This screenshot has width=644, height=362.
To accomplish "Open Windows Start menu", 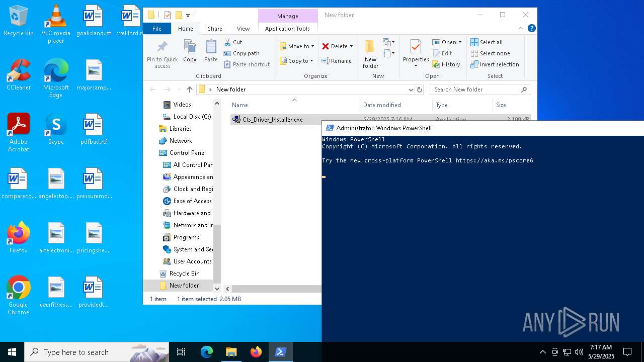I will [12, 352].
